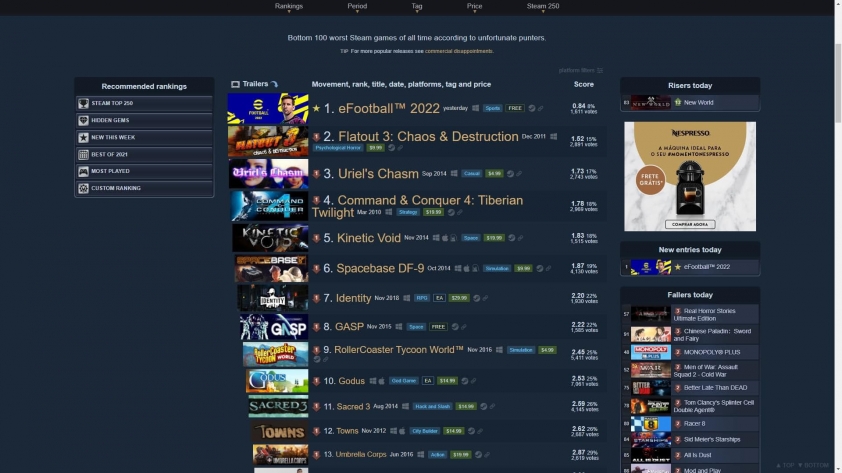The image size is (842, 473).
Task: Click the Apple platform icon for Kinetic Void
Action: [x=445, y=238]
